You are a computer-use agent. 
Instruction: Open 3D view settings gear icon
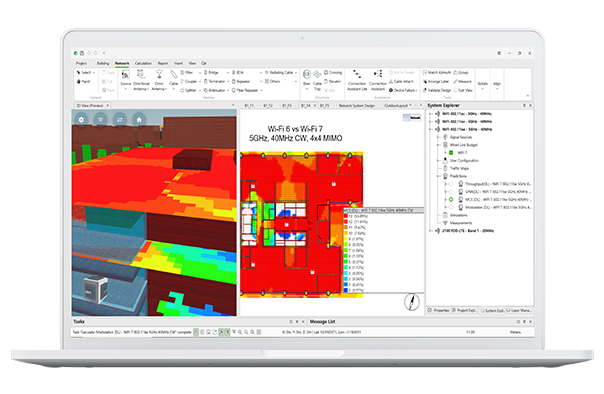[x=81, y=120]
